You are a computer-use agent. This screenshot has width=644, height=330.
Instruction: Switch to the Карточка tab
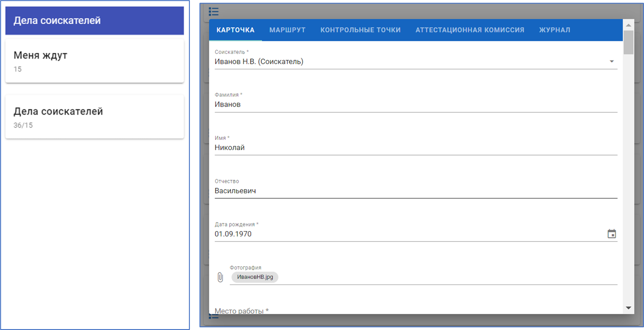(235, 30)
